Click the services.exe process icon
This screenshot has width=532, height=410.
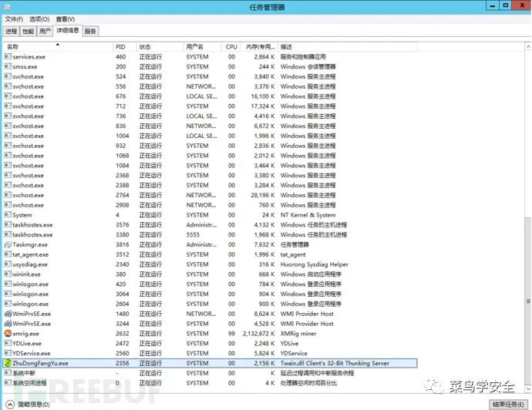(8, 56)
